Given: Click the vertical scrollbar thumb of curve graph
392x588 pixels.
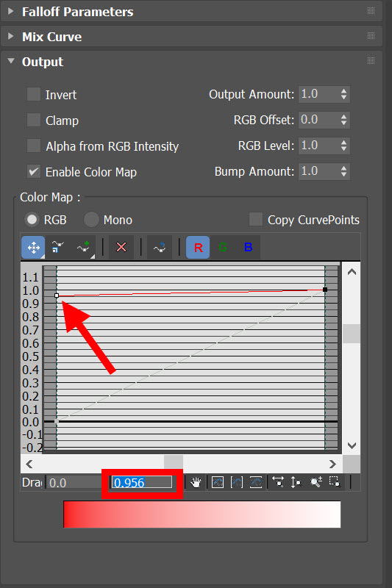Looking at the screenshot, I should (352, 334).
